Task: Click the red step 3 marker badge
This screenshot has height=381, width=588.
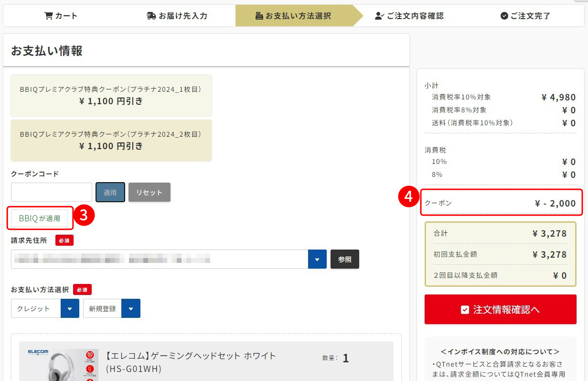Action: [x=84, y=216]
